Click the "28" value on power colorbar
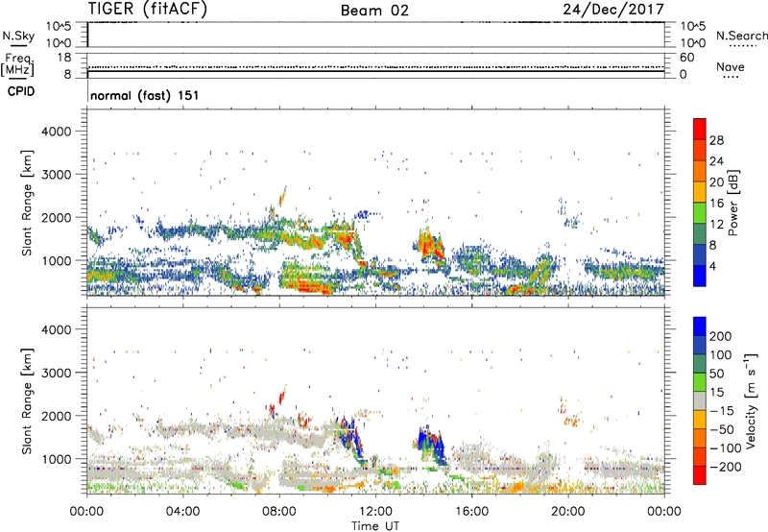This screenshot has width=768, height=532. (x=716, y=140)
